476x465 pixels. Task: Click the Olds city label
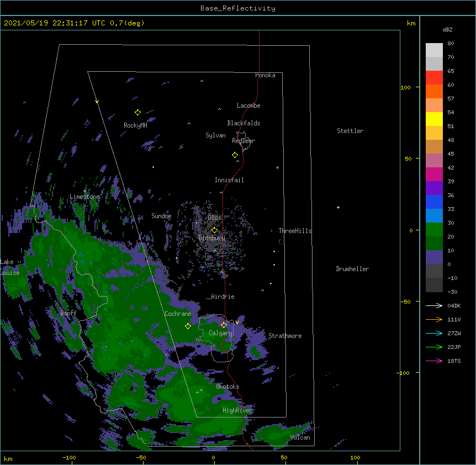[215, 218]
